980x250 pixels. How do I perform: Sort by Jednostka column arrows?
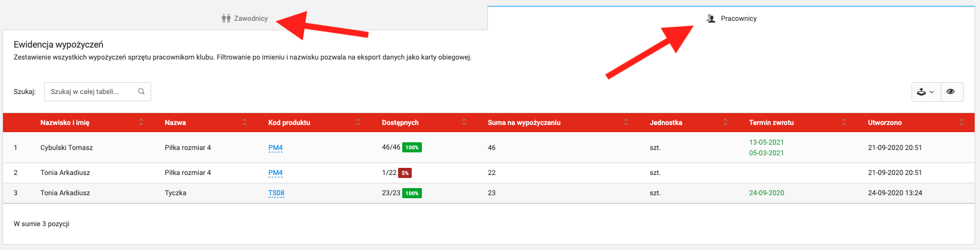[725, 123]
